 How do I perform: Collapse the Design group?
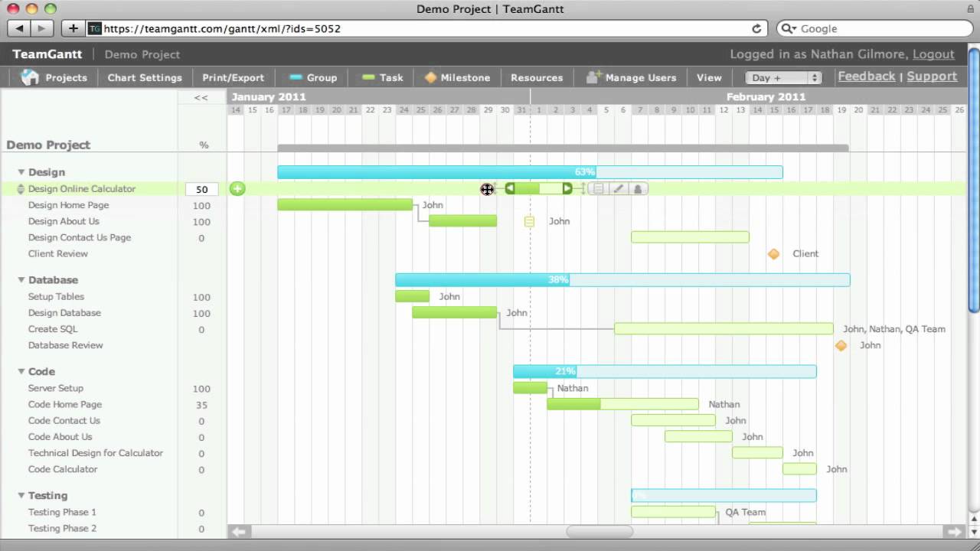pos(21,172)
